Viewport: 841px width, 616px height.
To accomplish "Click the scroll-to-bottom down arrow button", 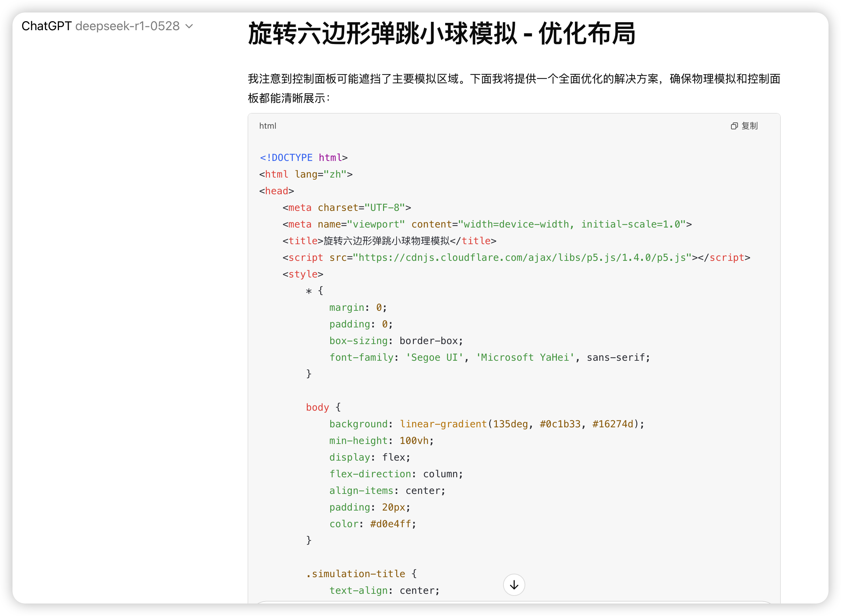I will click(514, 585).
